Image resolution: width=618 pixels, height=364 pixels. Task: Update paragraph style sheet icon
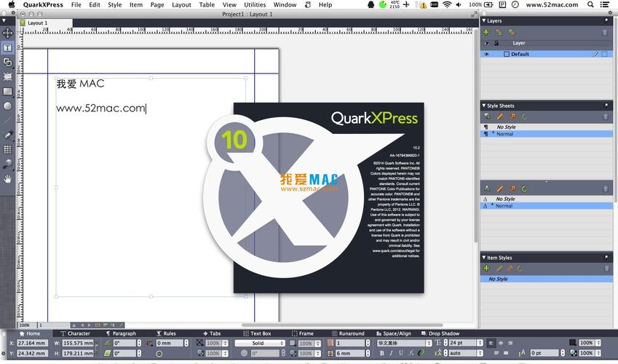(524, 116)
